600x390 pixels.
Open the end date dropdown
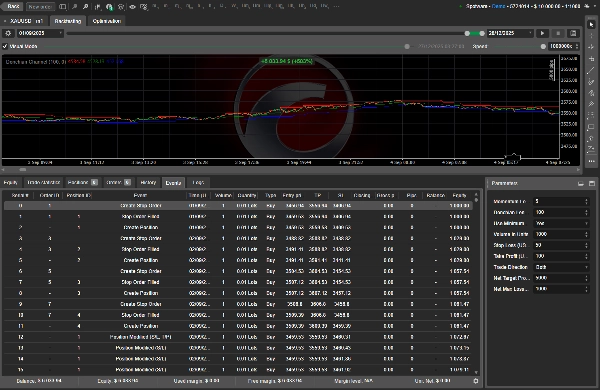(x=510, y=33)
